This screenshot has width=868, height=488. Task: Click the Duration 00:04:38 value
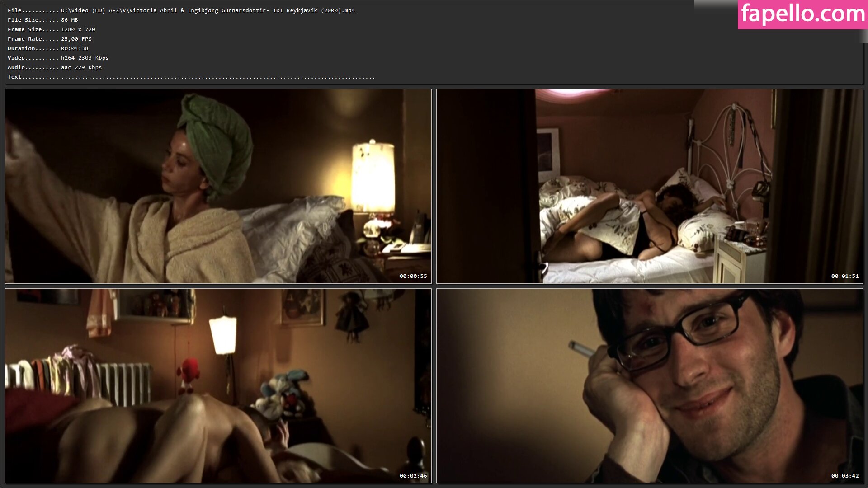point(75,48)
